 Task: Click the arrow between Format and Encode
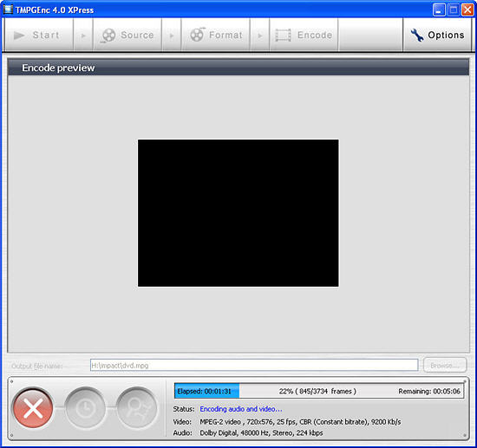259,36
